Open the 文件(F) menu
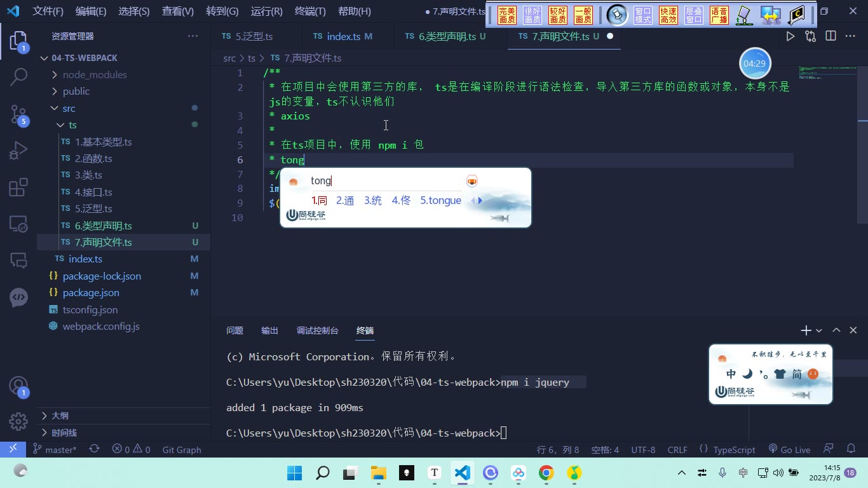 tap(48, 11)
